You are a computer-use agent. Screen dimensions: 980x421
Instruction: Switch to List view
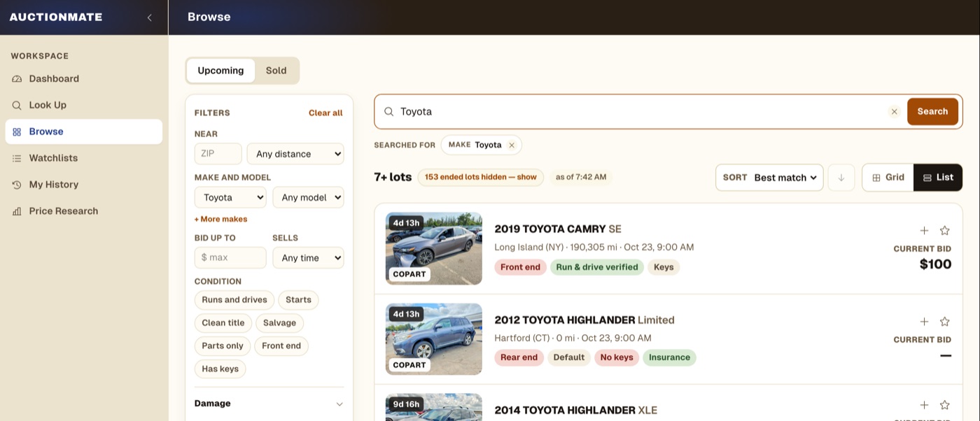[938, 178]
